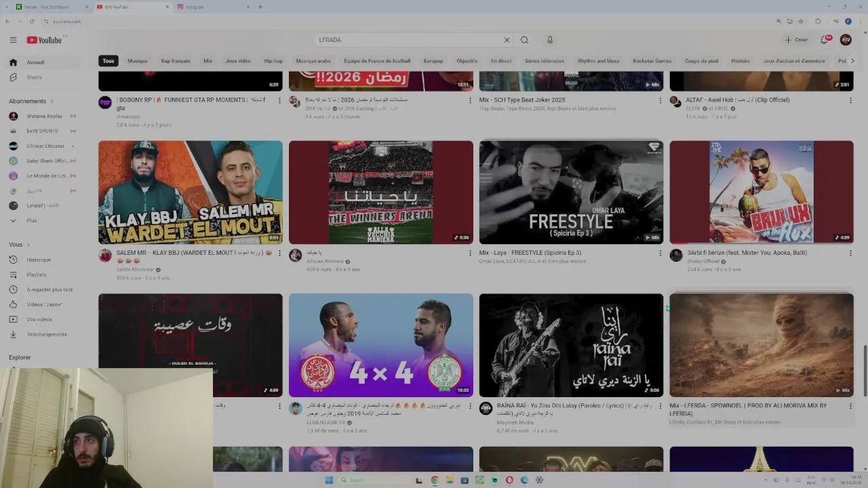Click the magnifier search button
Screen dimensions: 868x488
[524, 40]
